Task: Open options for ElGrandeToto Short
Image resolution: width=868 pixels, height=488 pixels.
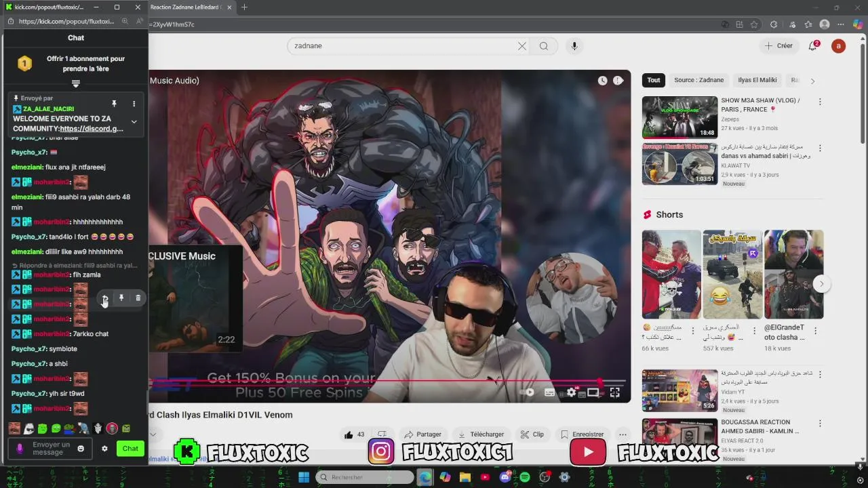Action: 816,331
